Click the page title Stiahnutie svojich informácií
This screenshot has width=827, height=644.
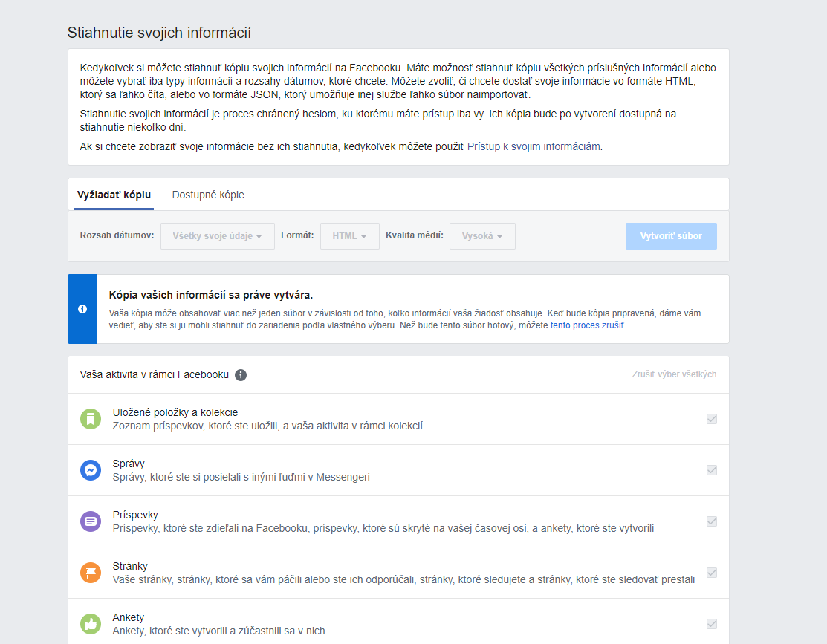point(159,33)
